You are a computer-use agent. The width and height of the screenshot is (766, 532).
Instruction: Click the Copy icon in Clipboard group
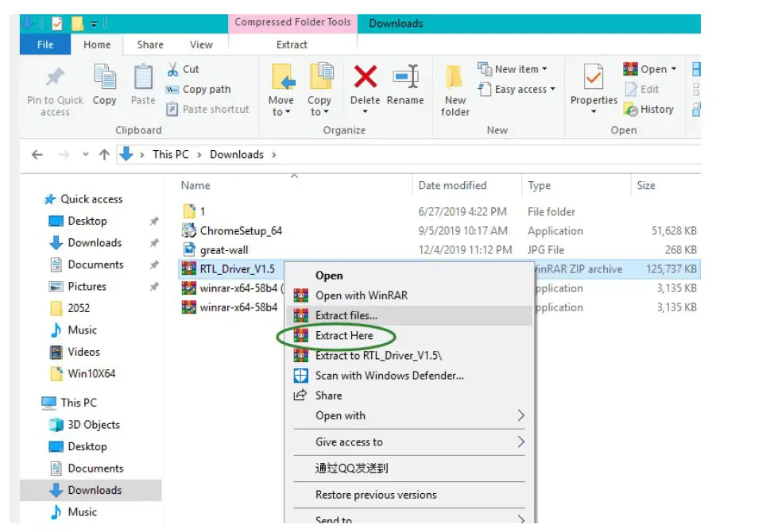click(105, 77)
